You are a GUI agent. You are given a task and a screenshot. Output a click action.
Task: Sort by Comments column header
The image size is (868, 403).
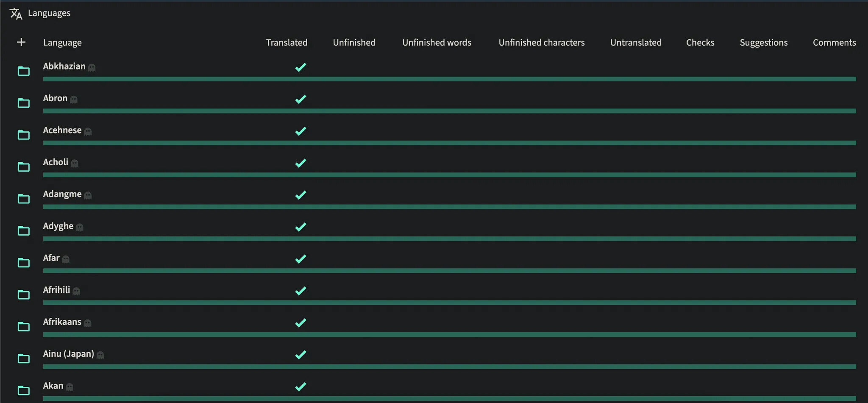click(x=834, y=42)
